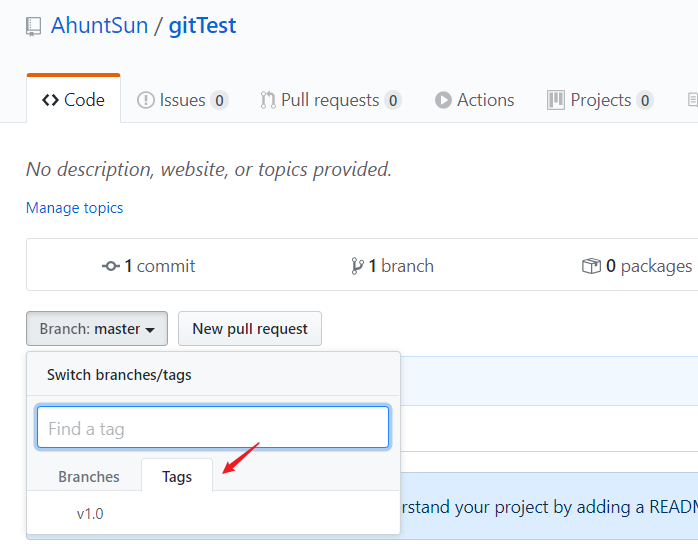
Task: Click the Manage topics link
Action: pos(75,208)
